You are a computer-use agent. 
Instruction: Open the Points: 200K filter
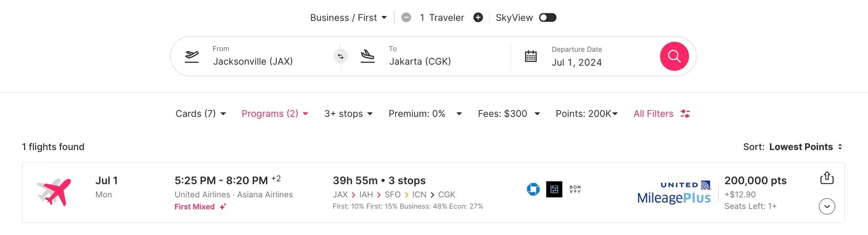pyautogui.click(x=586, y=114)
